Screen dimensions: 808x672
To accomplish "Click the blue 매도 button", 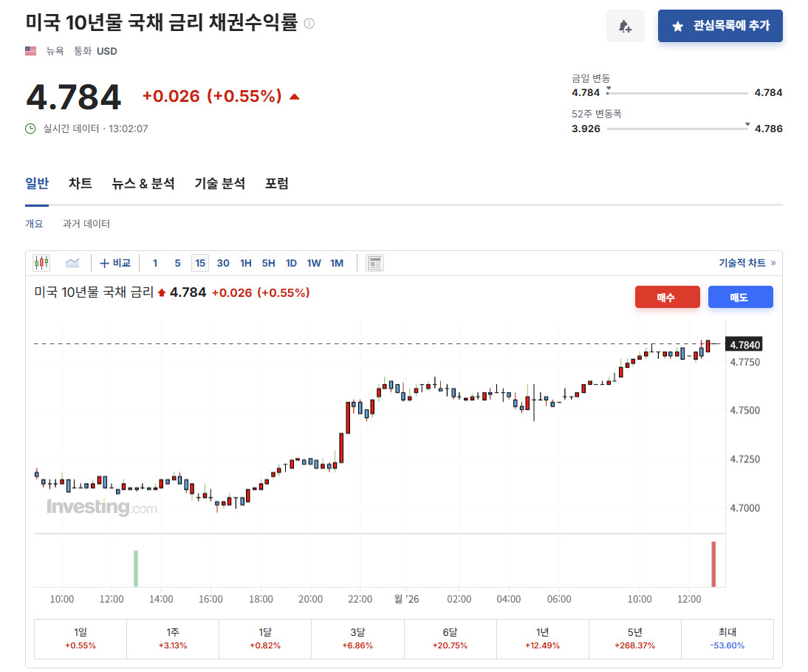I will click(x=741, y=297).
